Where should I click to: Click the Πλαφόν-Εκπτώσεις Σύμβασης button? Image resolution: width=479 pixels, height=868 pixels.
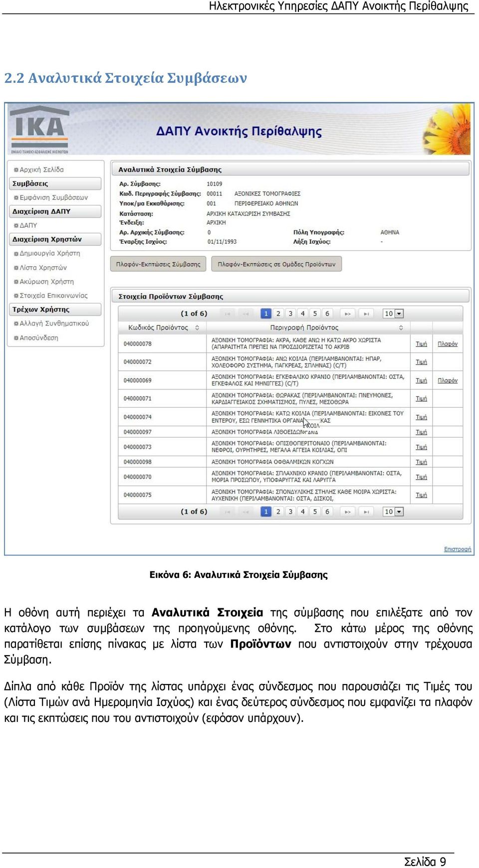(158, 264)
